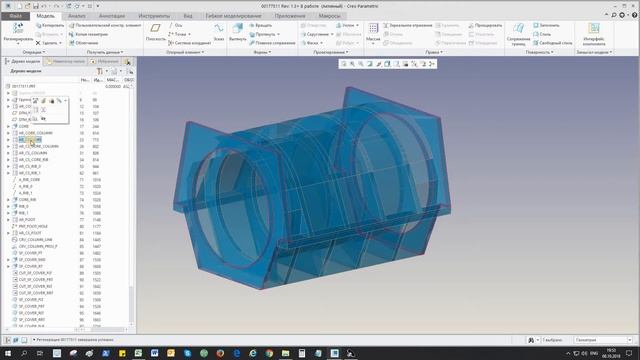Click the Свободный стиль (Freestyle) tool

coord(553,43)
